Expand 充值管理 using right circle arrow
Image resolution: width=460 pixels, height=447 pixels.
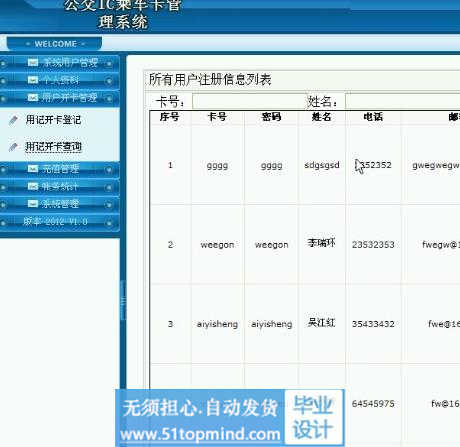(109, 170)
